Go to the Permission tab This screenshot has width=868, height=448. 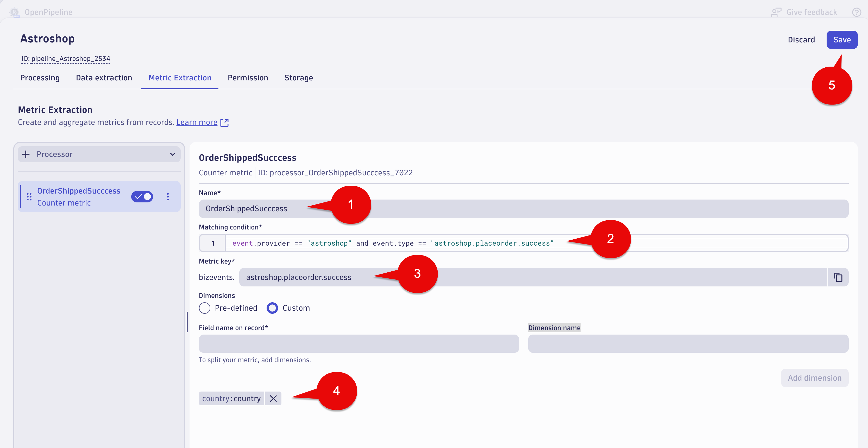tap(248, 78)
